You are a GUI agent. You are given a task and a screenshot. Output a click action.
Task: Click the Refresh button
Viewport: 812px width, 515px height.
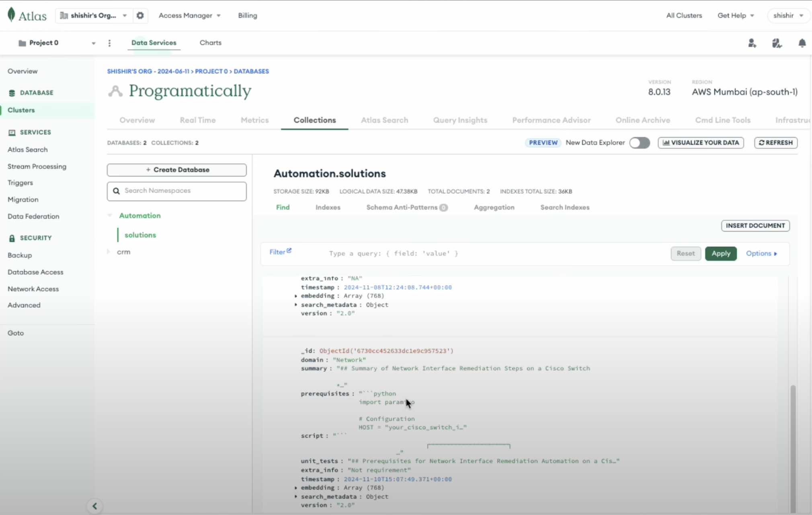click(x=776, y=143)
